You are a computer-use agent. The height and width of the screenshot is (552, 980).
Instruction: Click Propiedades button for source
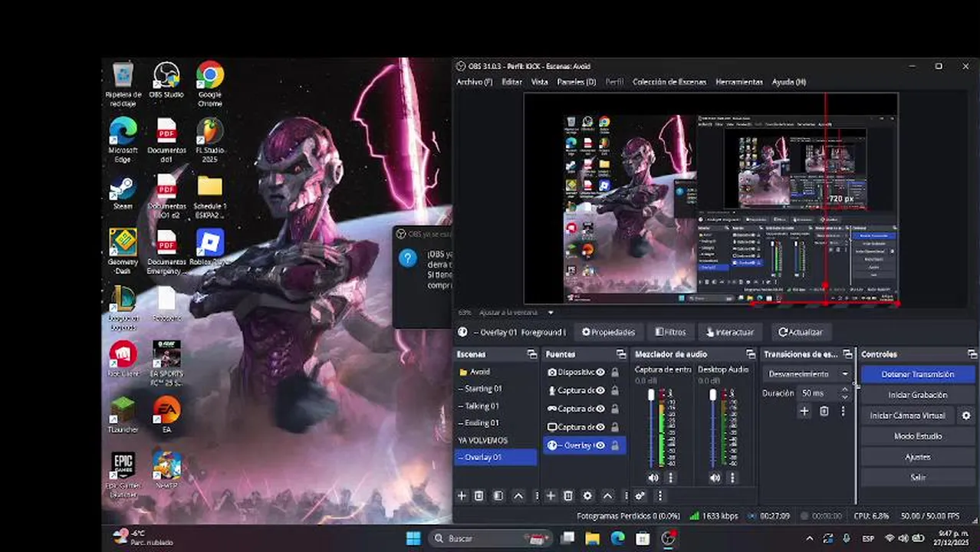pos(608,332)
